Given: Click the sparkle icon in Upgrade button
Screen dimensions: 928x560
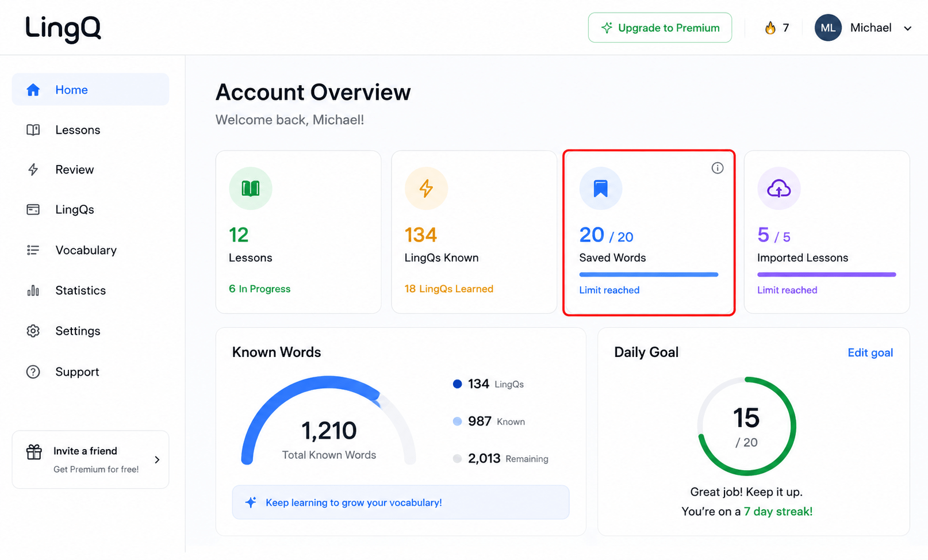Looking at the screenshot, I should coord(607,28).
